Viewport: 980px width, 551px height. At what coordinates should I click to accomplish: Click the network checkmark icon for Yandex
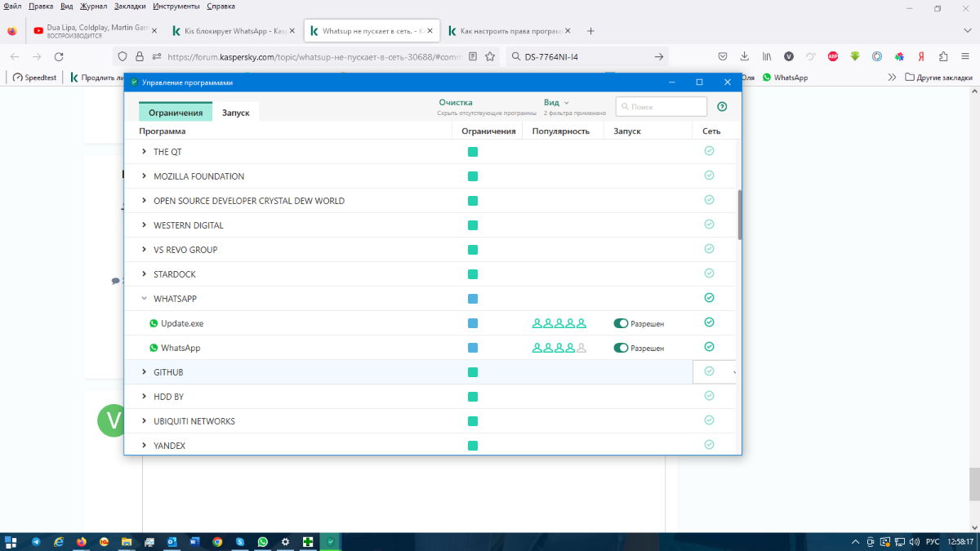point(709,445)
